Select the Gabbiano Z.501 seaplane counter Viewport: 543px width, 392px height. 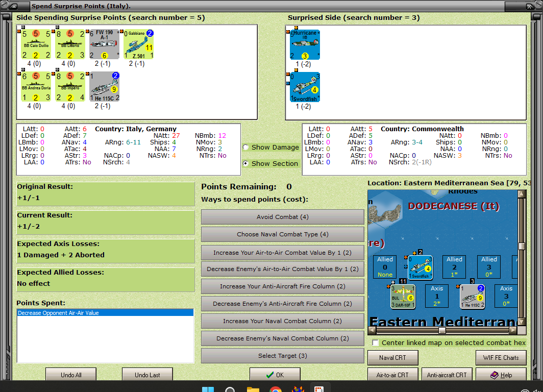138,44
